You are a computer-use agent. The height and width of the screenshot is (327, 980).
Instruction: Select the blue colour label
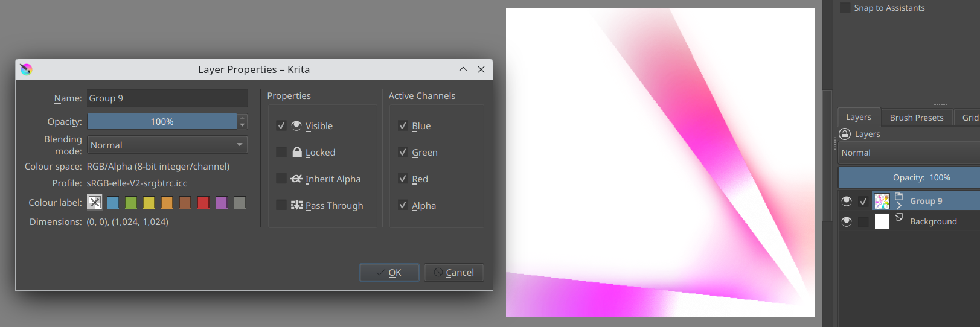tap(113, 202)
